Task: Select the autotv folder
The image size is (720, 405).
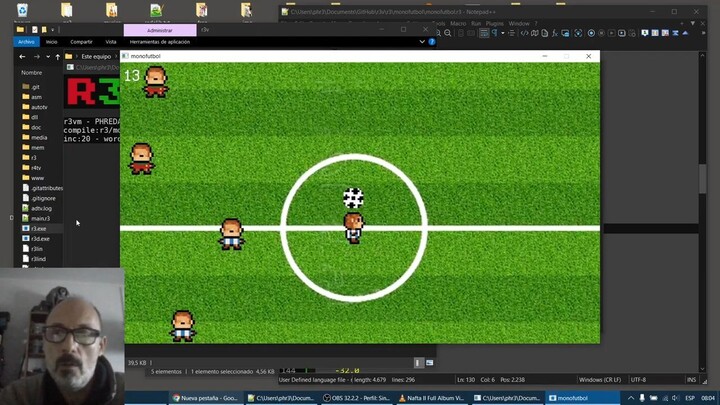Action: (34, 107)
